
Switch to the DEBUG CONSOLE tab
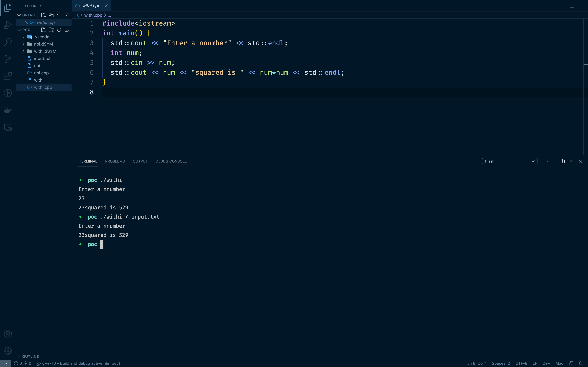tap(171, 161)
